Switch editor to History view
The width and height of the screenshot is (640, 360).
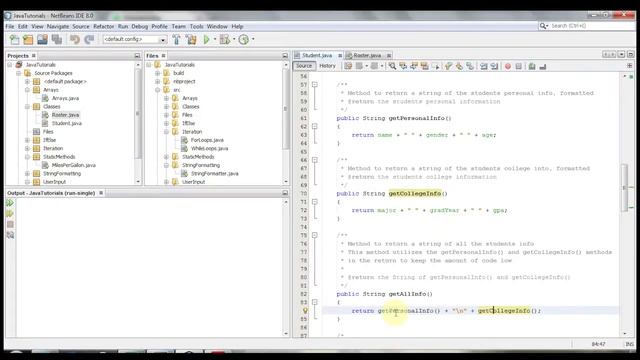[x=327, y=66]
